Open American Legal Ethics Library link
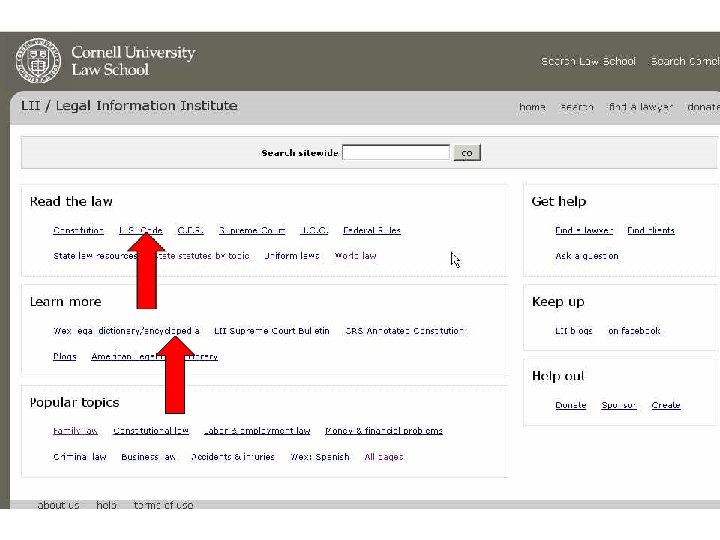 [154, 356]
